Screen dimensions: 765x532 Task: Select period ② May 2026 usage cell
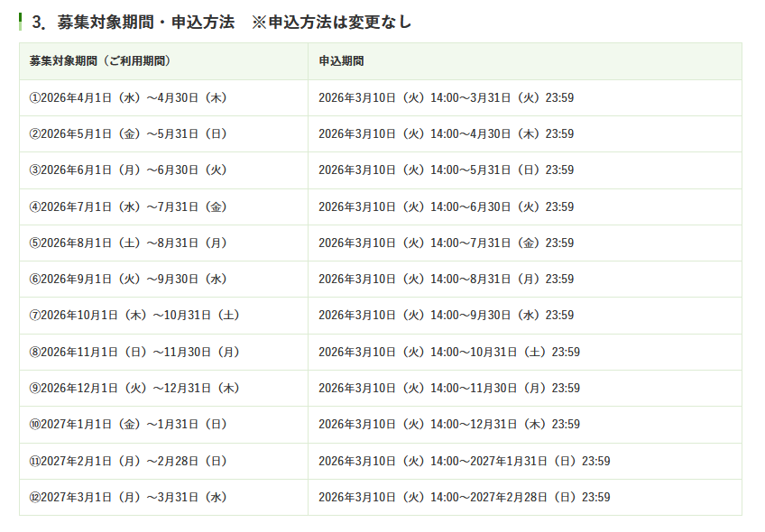[x=128, y=133]
